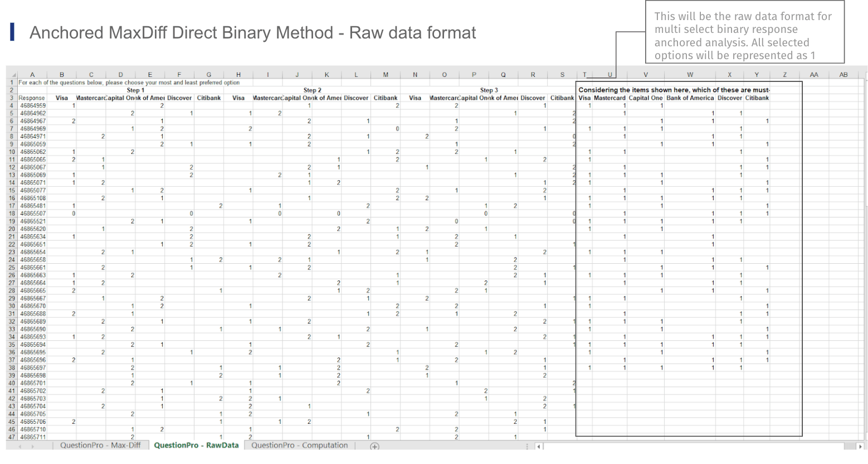868x464 pixels.
Task: Click response ID 46865507
Action: [32, 214]
